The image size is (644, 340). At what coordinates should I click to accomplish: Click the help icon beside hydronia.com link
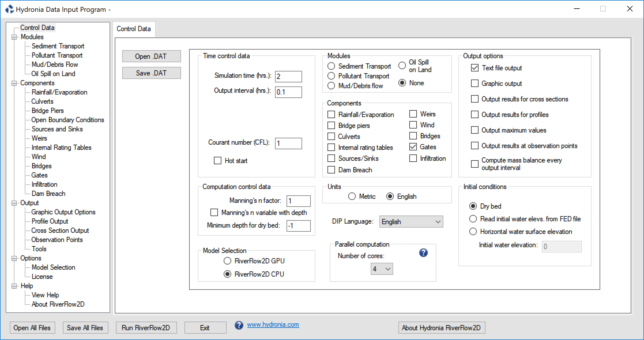(x=239, y=325)
